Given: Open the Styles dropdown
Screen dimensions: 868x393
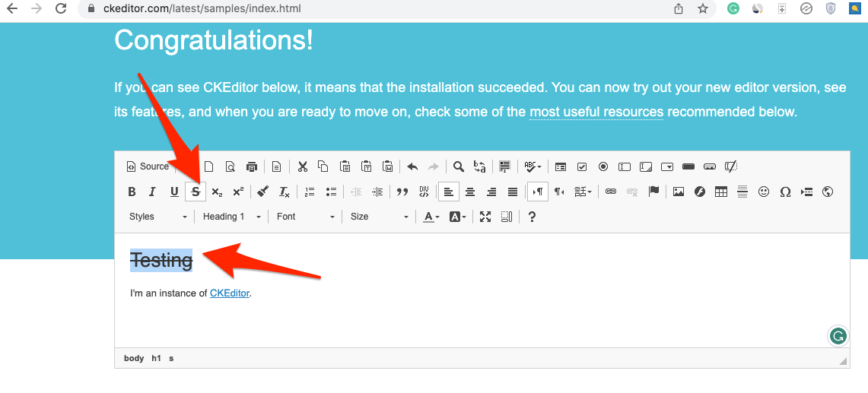Looking at the screenshot, I should pos(158,217).
